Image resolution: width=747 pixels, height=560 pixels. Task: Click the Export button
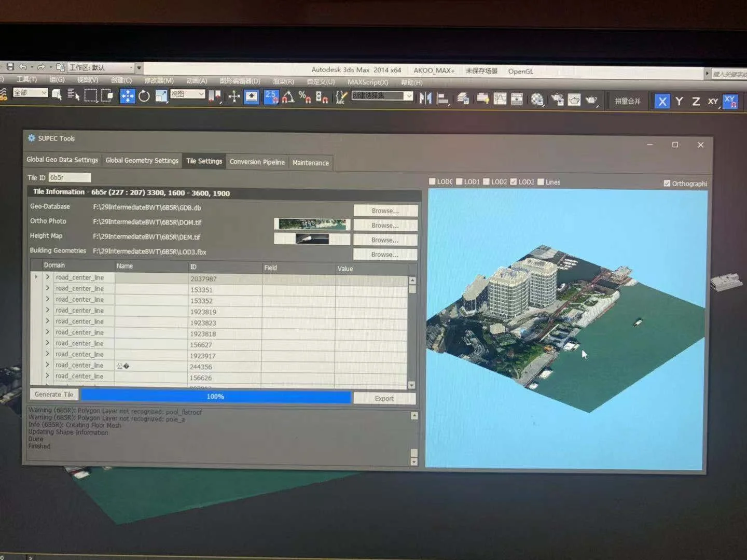[384, 398]
